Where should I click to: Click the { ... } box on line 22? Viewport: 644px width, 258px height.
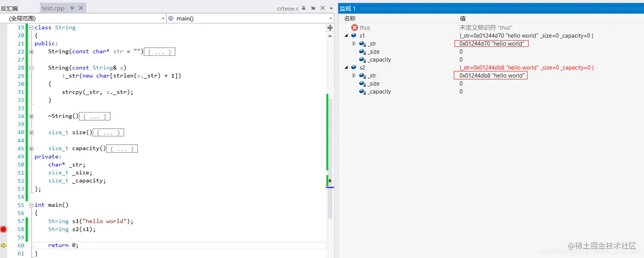click(x=159, y=52)
